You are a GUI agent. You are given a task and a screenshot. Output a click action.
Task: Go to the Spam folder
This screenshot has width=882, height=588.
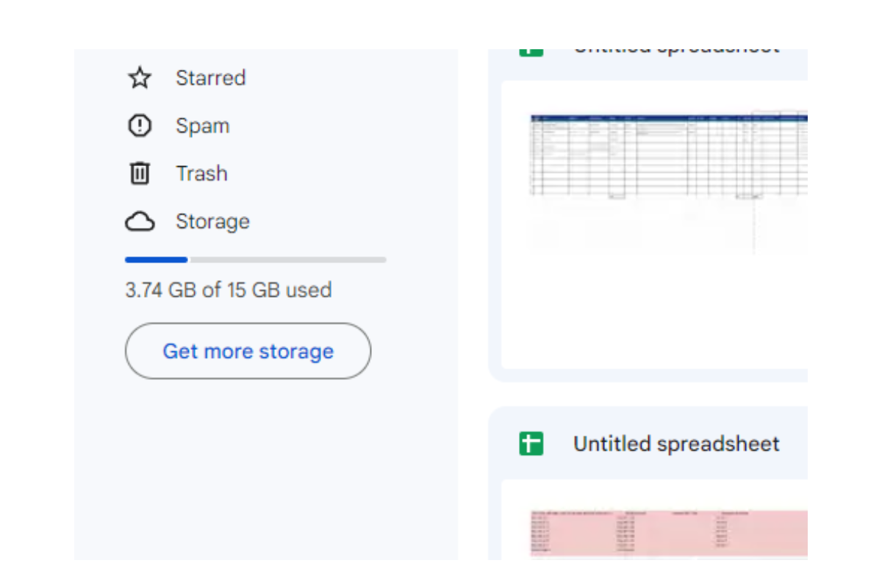[202, 126]
